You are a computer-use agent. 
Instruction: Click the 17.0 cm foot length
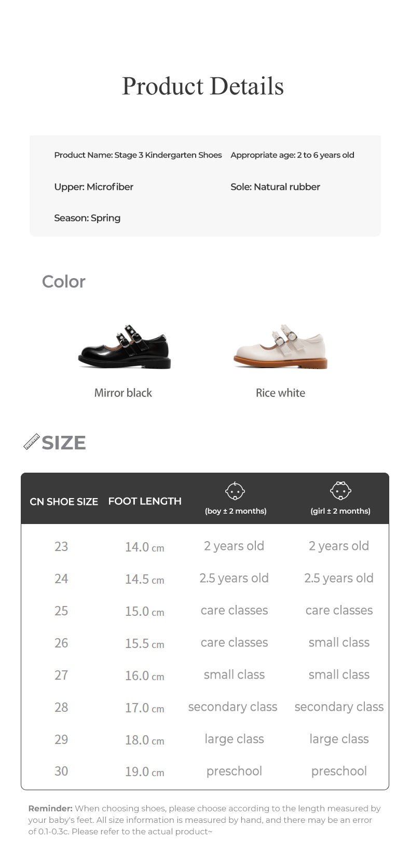coord(144,708)
